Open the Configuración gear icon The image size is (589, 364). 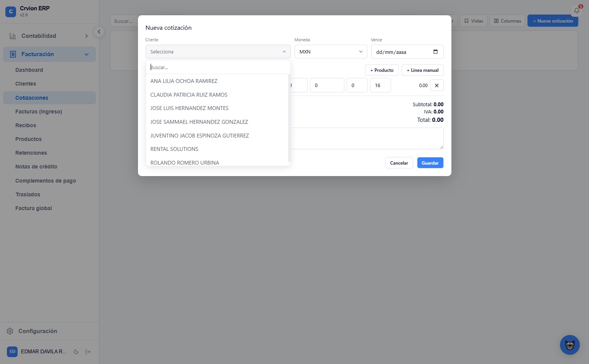10,331
